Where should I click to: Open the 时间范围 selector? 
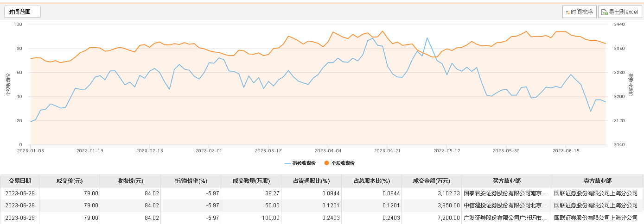(x=23, y=12)
